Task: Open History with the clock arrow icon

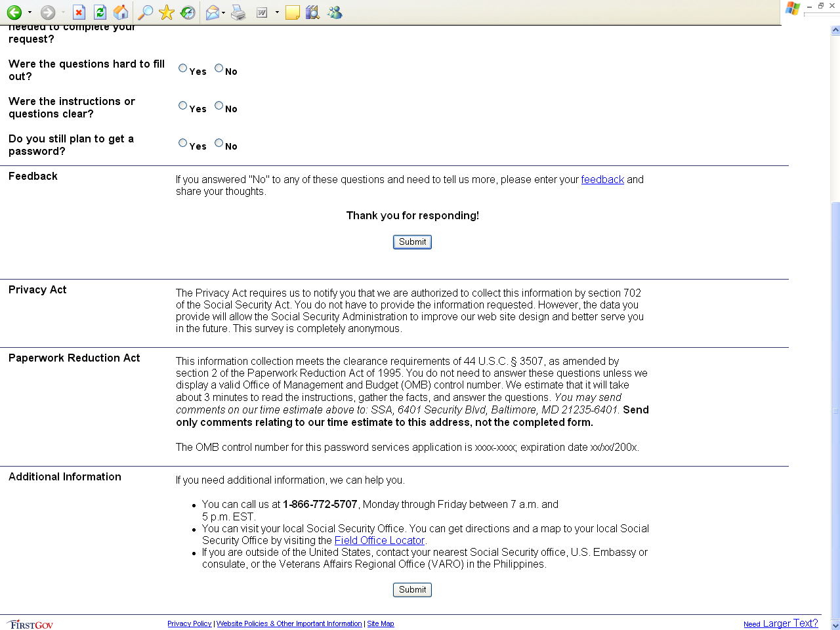Action: coord(188,12)
